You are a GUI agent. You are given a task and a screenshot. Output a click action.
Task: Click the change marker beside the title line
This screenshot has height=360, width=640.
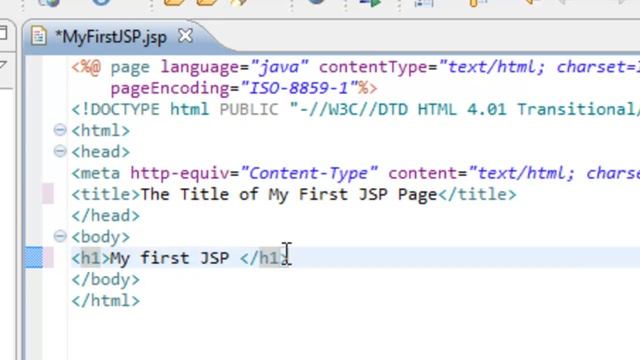[48, 193]
